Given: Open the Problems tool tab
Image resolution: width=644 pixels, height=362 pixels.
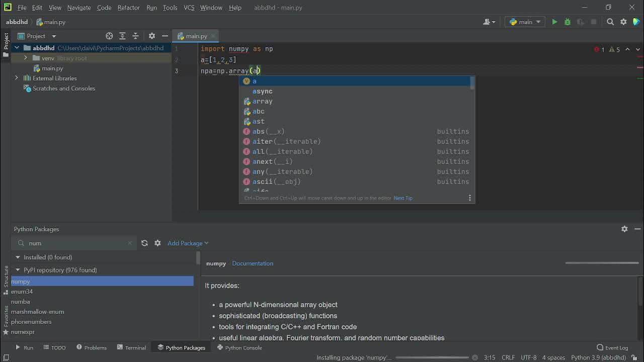Looking at the screenshot, I should click(92, 347).
